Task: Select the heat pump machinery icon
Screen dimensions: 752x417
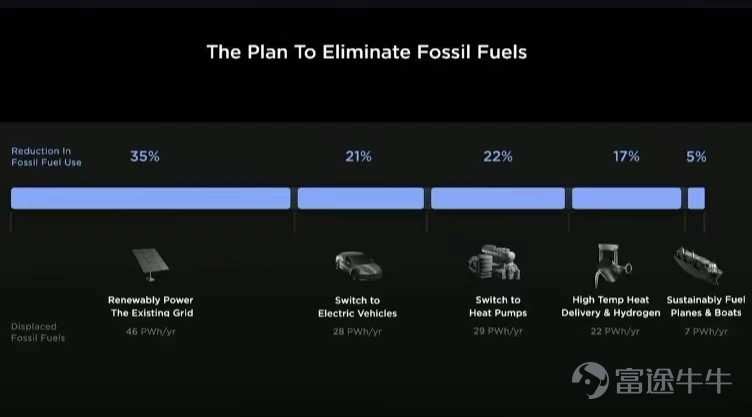Action: pos(494,262)
